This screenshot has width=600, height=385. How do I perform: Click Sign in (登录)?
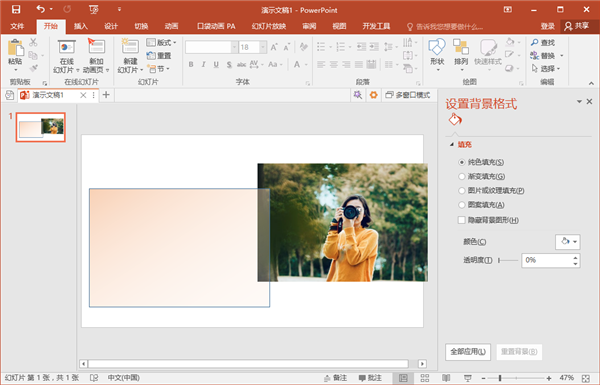click(548, 26)
